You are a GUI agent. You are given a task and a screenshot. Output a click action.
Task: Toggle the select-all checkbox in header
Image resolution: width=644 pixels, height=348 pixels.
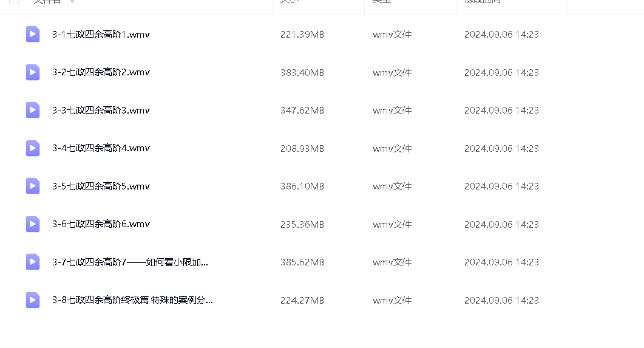tap(15, 1)
